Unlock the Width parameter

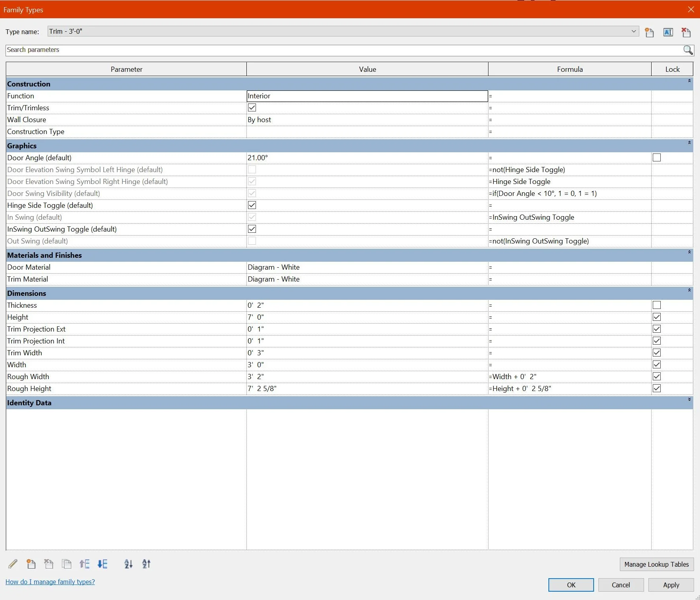(657, 364)
